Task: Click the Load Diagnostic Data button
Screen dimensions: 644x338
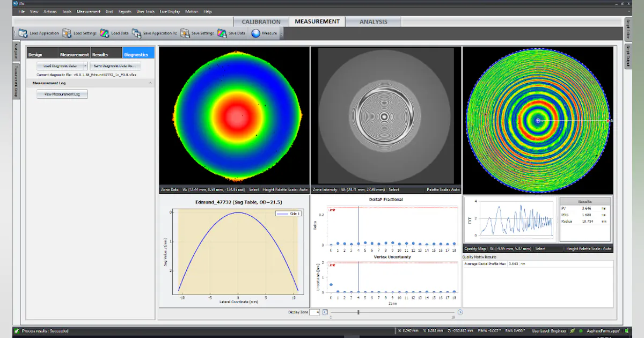Action: 60,65
